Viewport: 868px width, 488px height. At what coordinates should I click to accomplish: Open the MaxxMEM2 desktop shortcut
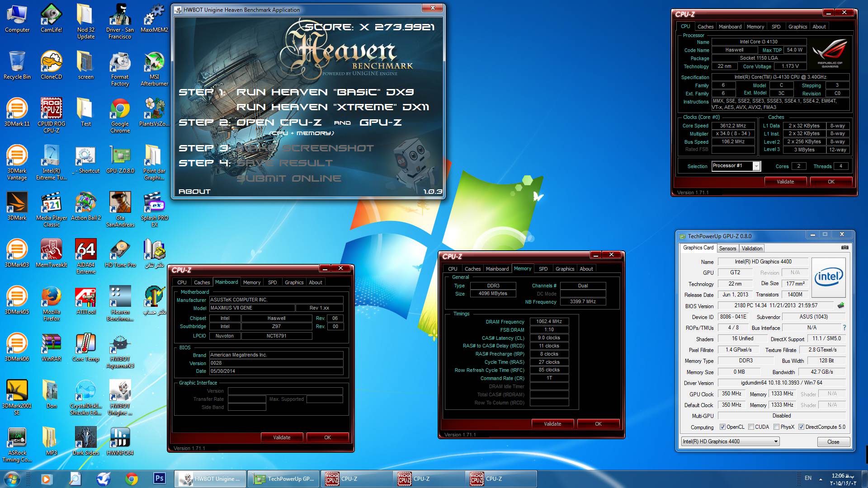(154, 18)
